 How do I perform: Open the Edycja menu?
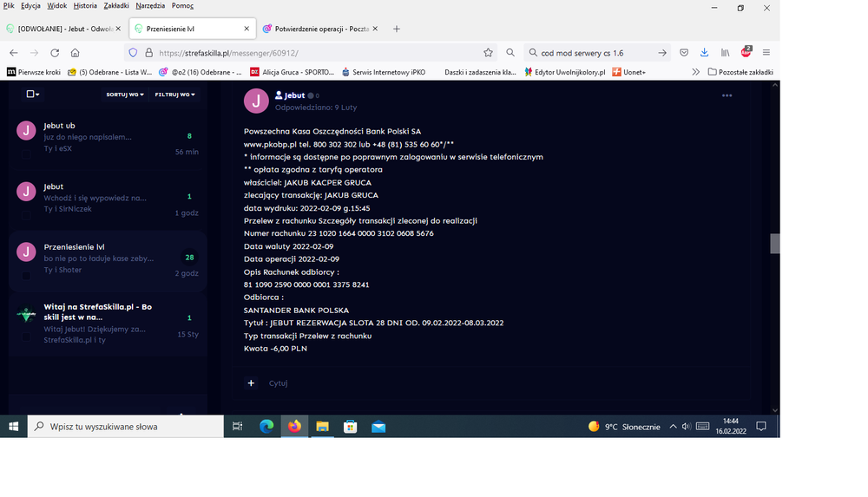[x=30, y=5]
